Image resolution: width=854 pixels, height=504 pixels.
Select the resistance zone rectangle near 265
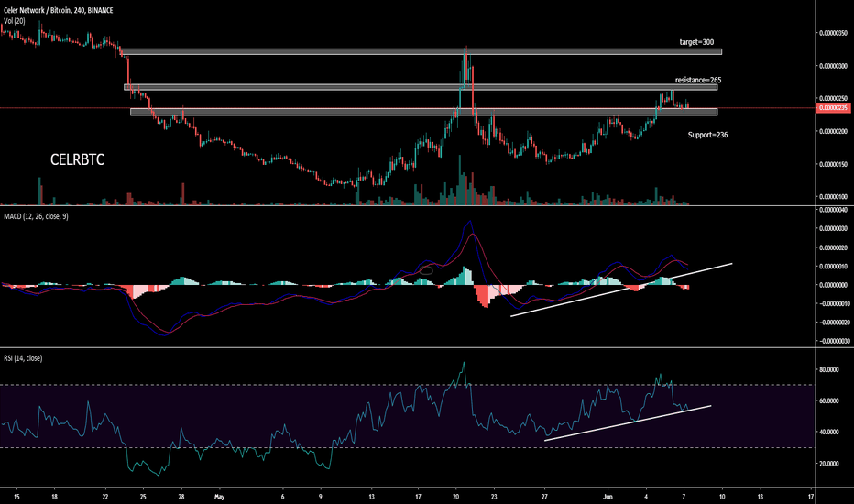[x=421, y=87]
